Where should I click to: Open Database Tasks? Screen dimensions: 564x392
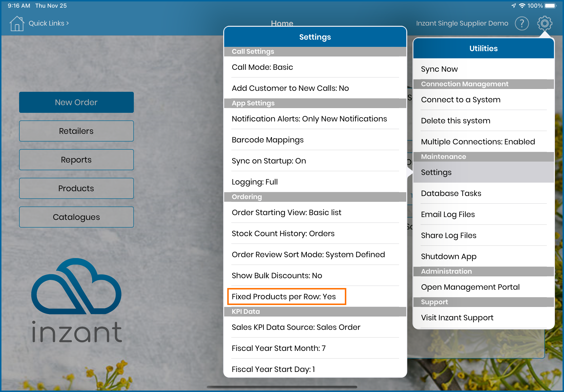click(483, 193)
